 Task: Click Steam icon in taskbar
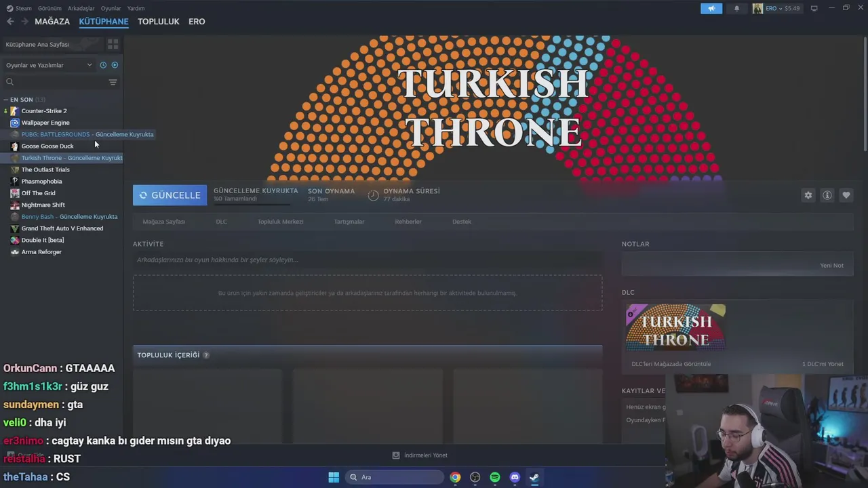534,477
